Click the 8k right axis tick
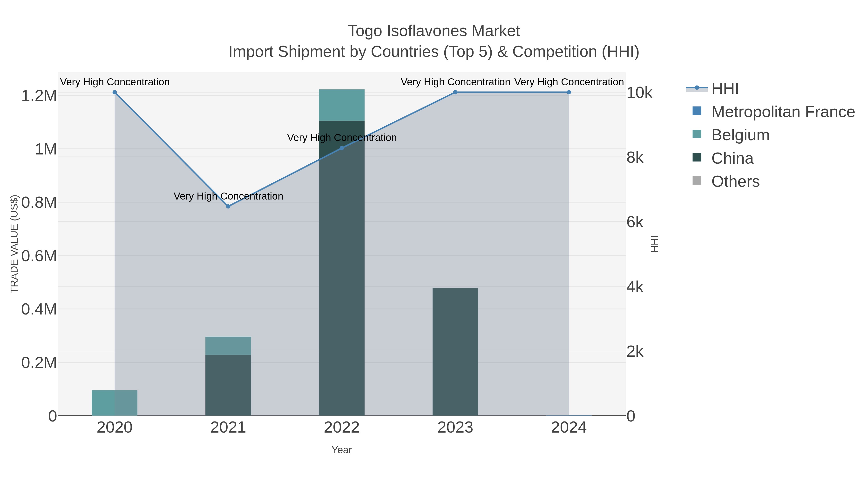Image resolution: width=868 pixels, height=488 pixels. (635, 157)
